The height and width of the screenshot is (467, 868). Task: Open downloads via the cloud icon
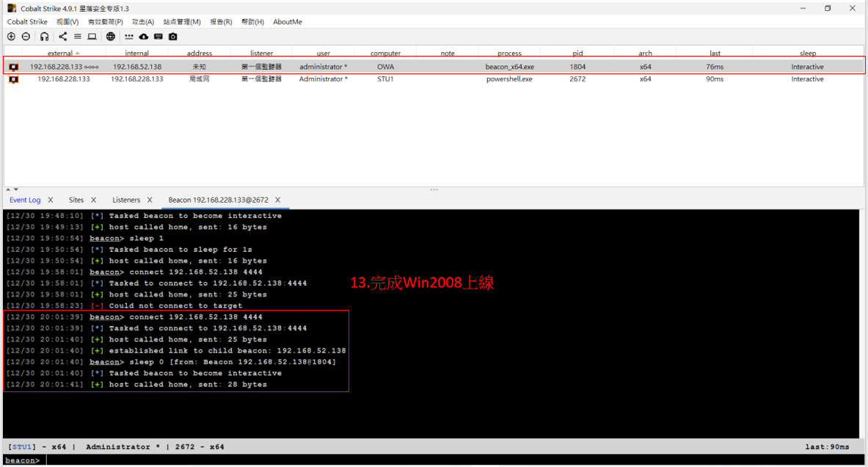(143, 37)
